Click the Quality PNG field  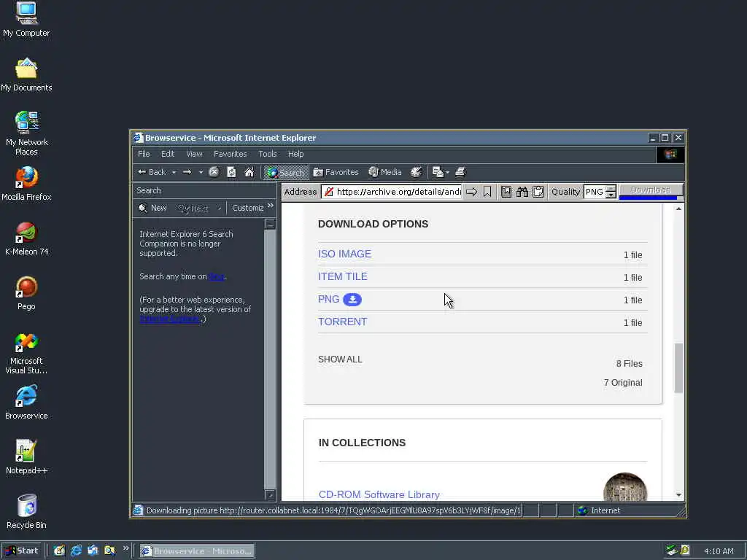594,192
